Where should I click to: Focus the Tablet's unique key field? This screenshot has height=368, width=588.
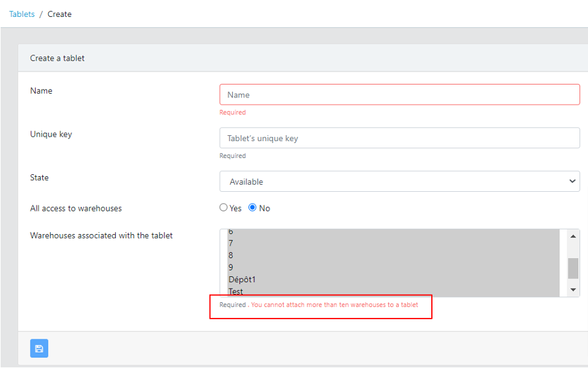pos(399,138)
